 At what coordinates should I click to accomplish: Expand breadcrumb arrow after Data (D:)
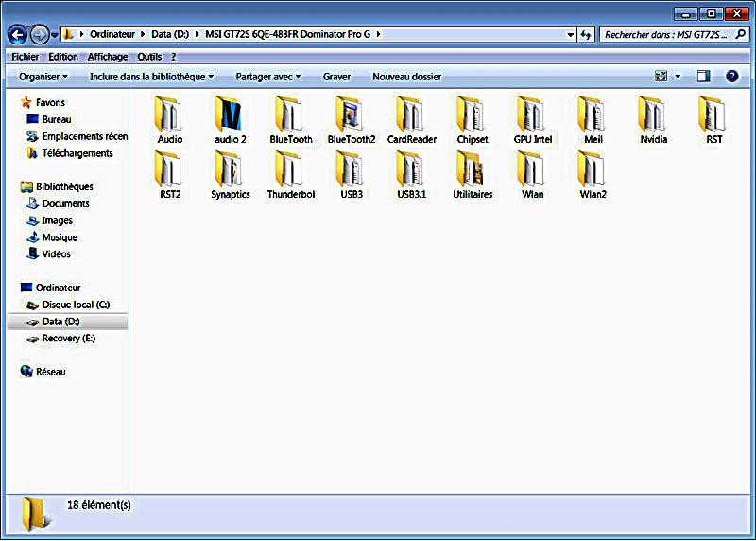pyautogui.click(x=197, y=34)
